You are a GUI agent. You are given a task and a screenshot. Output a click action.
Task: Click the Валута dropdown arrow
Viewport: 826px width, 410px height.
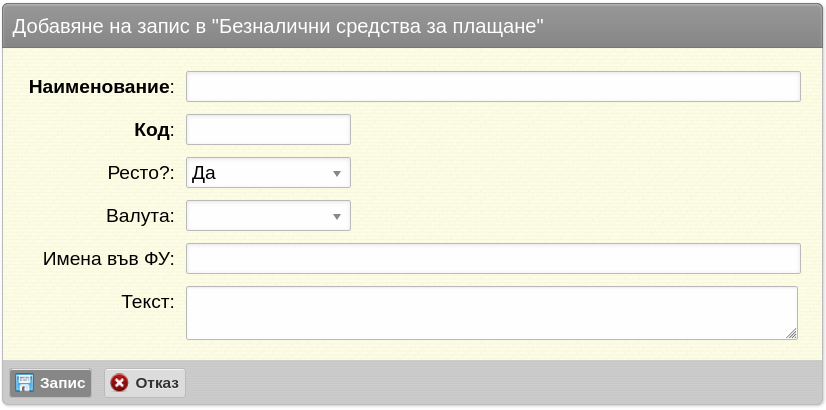pos(337,216)
